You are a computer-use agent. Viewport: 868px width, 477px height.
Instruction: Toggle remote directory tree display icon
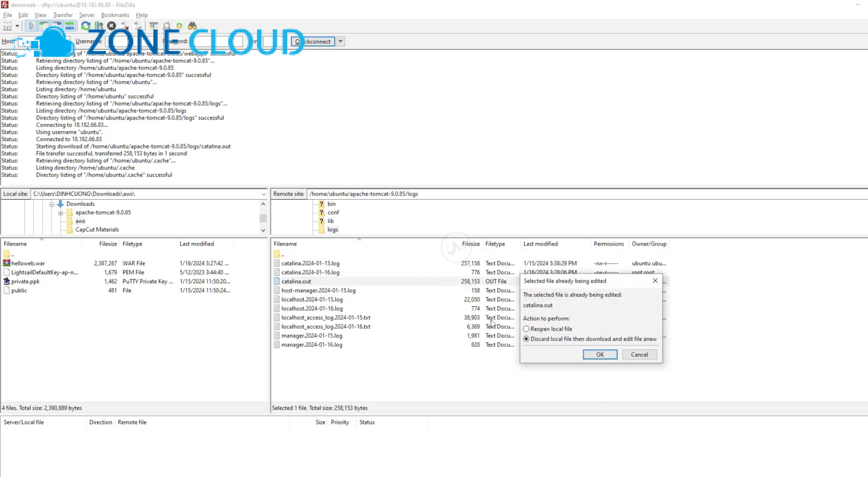tap(57, 26)
